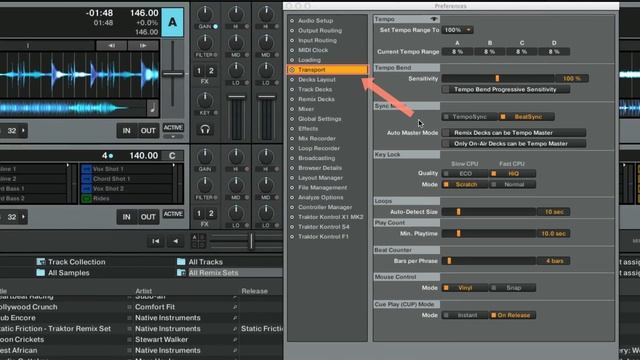Select Normal key lock mode

tap(513, 184)
